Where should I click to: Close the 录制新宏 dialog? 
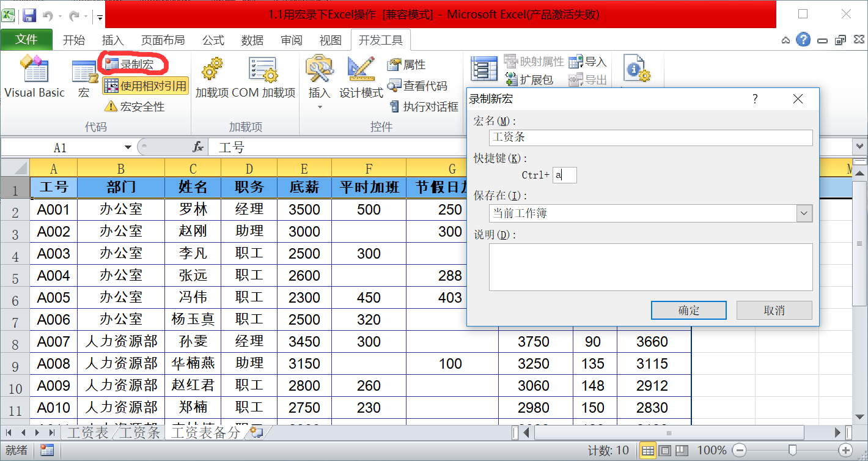[x=798, y=98]
